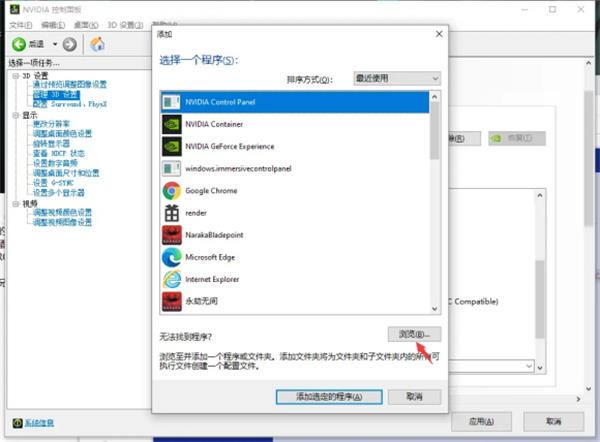Image resolution: width=600 pixels, height=442 pixels.
Task: Select 调整桌面颜色设置 tree item
Action: click(62, 134)
